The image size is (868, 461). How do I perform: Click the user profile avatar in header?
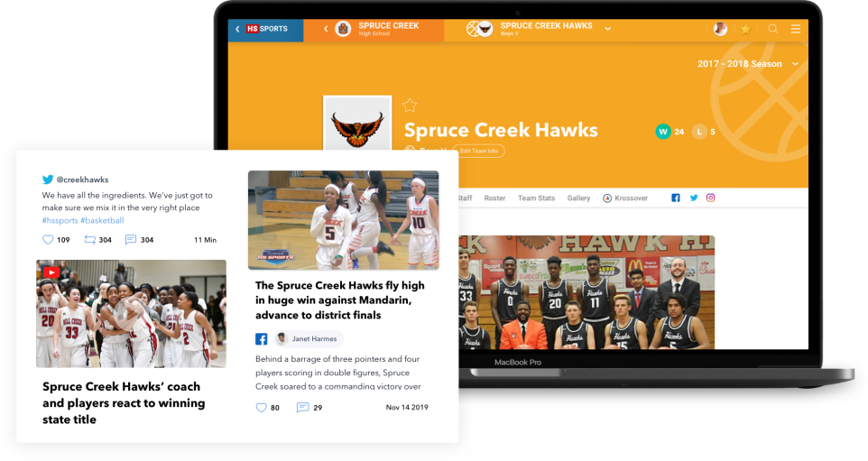[x=720, y=29]
